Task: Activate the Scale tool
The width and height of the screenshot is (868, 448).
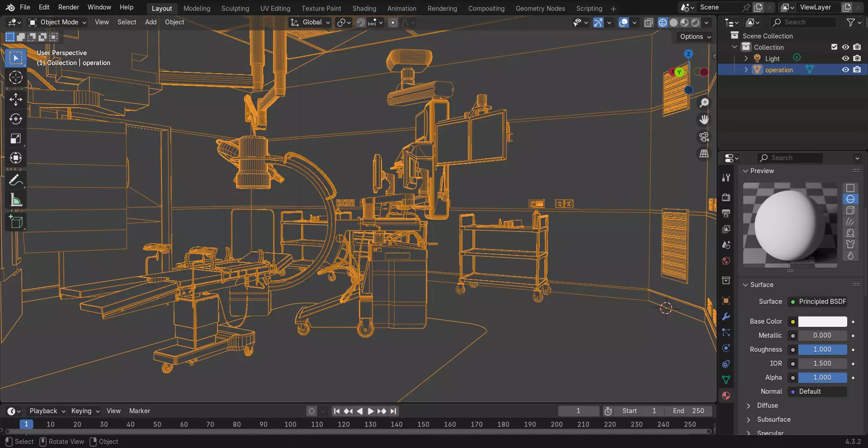Action: pos(16,138)
